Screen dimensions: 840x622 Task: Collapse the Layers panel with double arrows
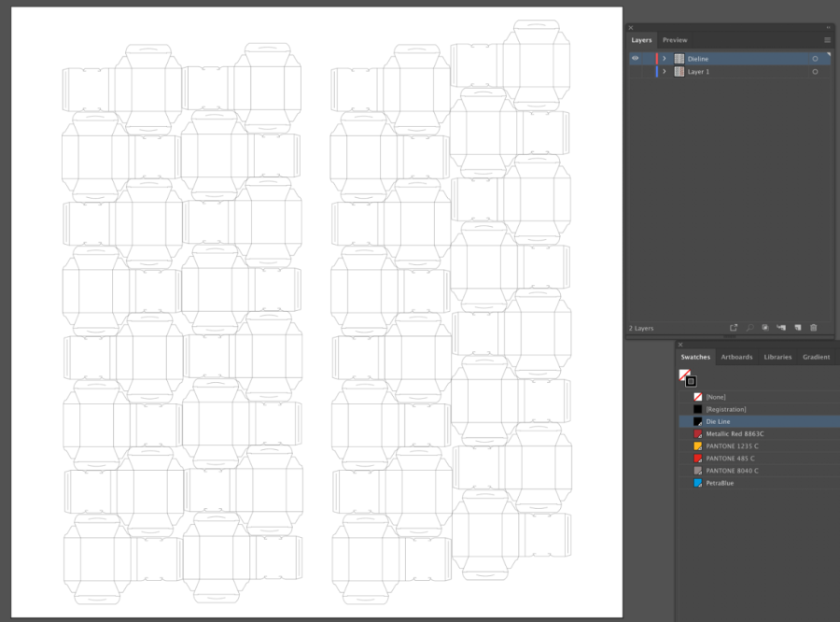[x=828, y=28]
